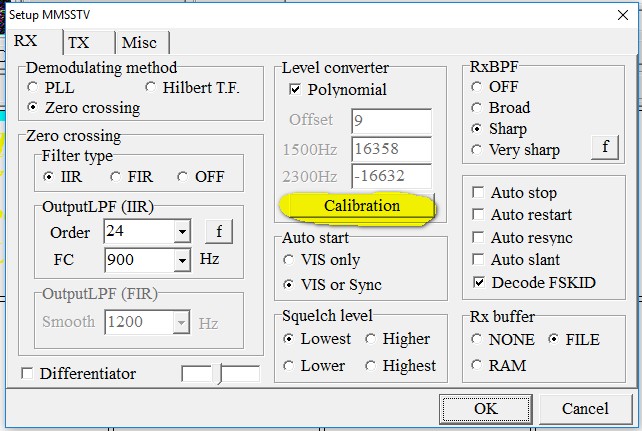Open the Misc tab
The height and width of the screenshot is (431, 642).
click(x=138, y=43)
